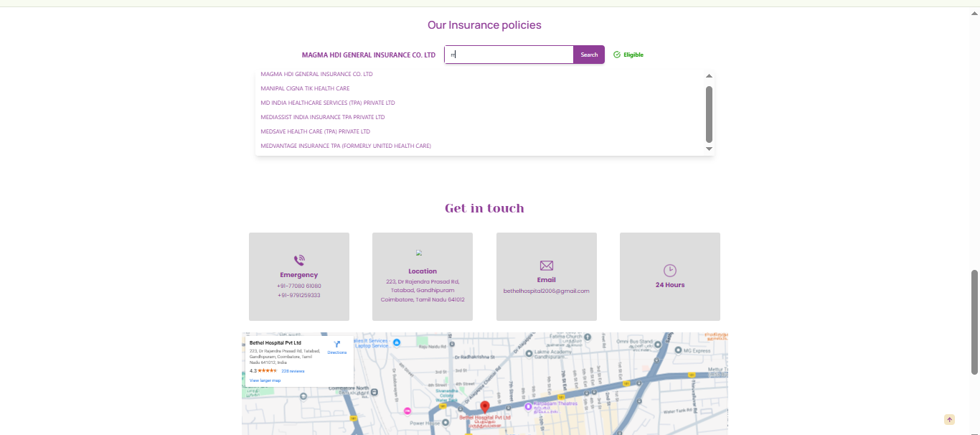Screen dimensions: 980x435
Task: Open the 228 reviews link
Action: pos(293,371)
